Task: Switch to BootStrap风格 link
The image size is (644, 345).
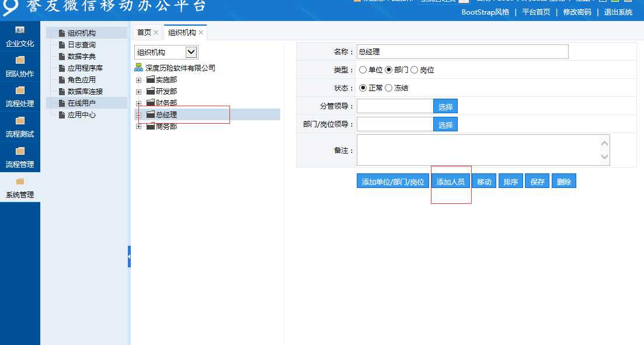Action: [485, 12]
